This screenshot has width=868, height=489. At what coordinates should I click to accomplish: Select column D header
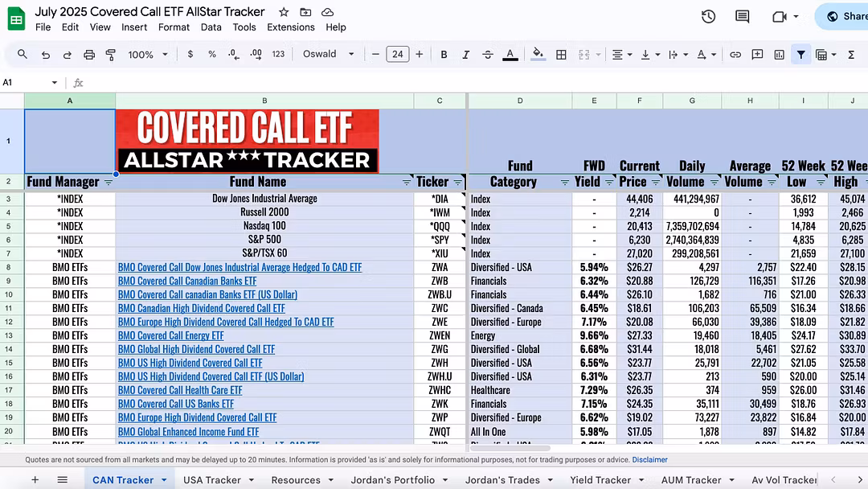tap(520, 101)
